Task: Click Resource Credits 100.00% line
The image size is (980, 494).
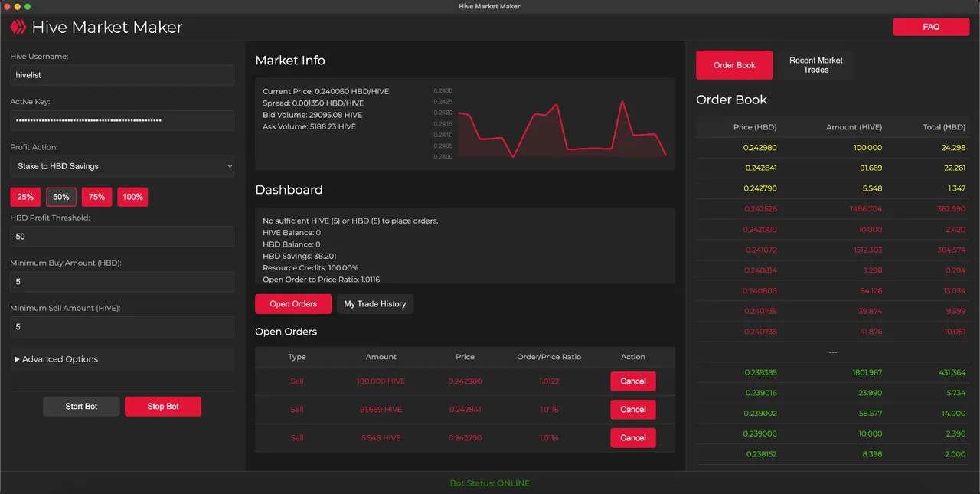Action: tap(310, 268)
